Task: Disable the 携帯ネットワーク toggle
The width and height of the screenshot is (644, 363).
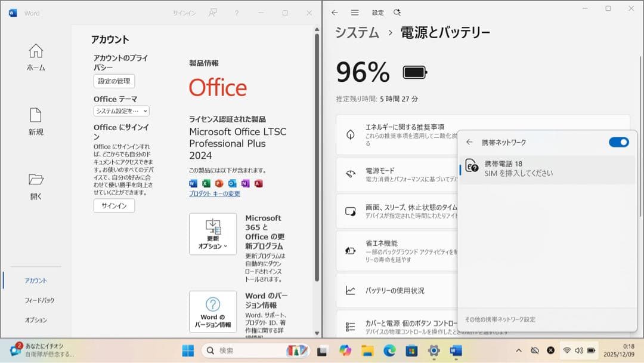Action: tap(619, 142)
